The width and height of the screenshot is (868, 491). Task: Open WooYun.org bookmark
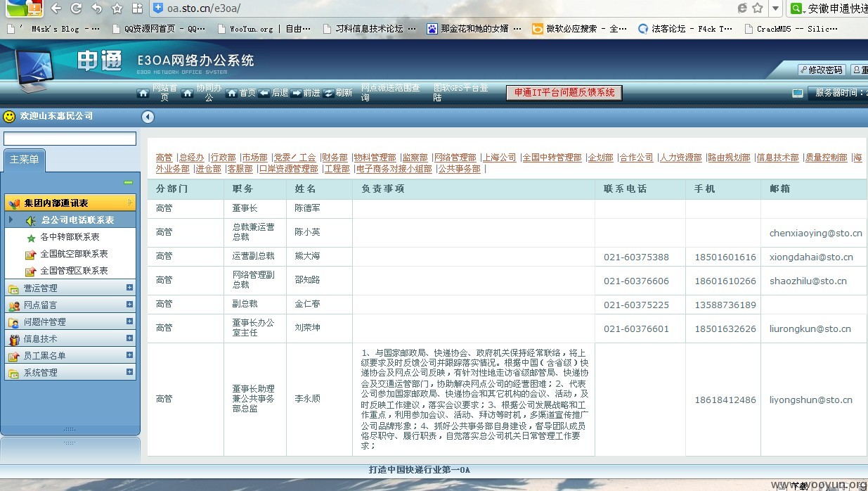coord(264,29)
